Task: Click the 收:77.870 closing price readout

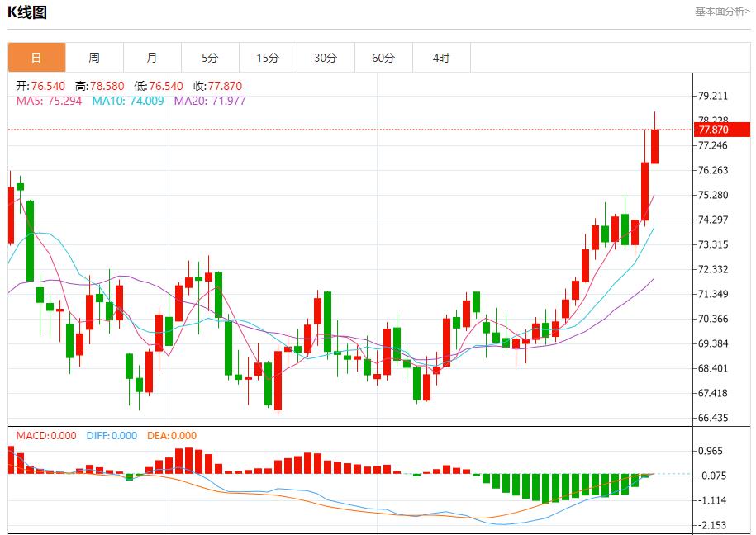Action: [217, 86]
